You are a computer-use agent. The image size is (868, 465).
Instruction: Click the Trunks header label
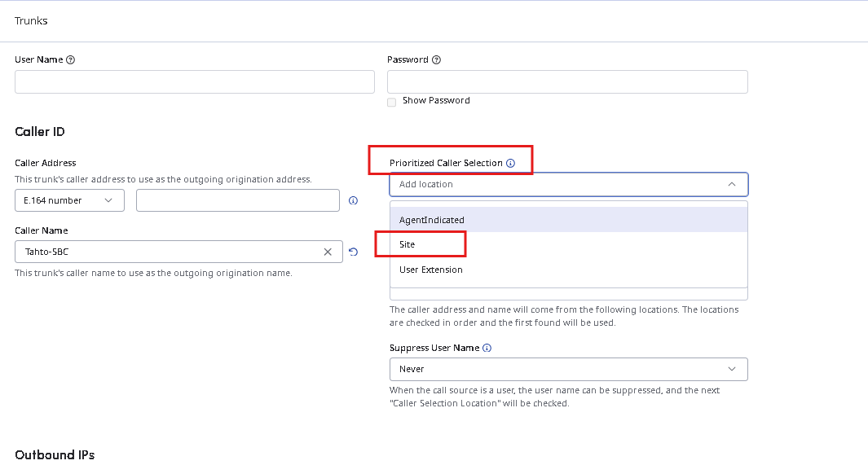click(x=31, y=21)
